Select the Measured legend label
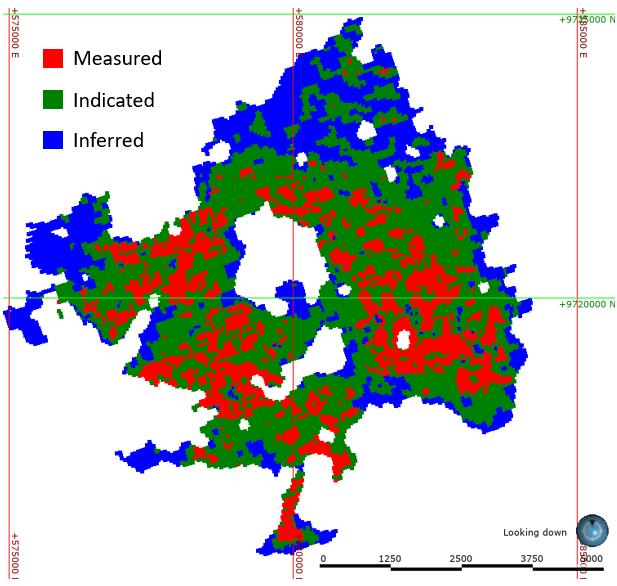Screen dimensions: 617x586 point(117,59)
